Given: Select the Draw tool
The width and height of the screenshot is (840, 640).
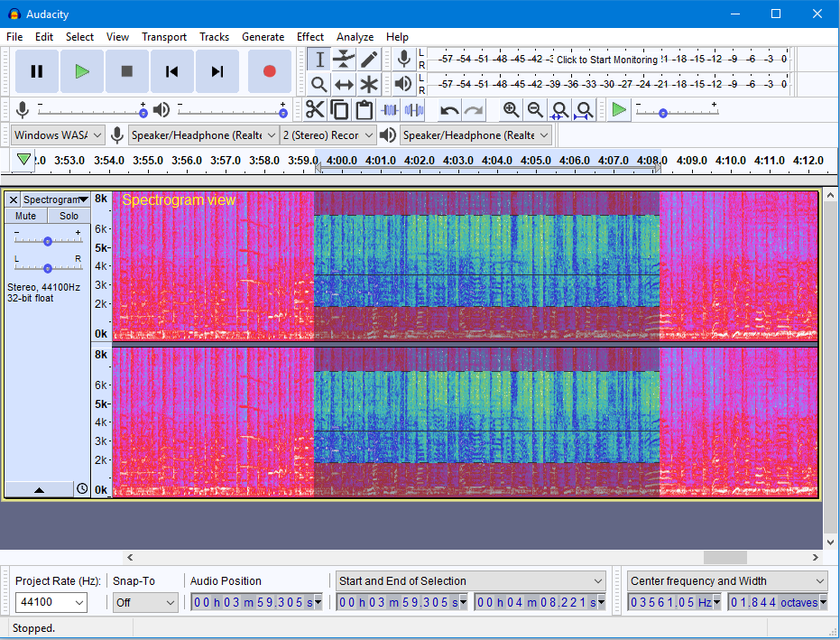Looking at the screenshot, I should click(369, 58).
